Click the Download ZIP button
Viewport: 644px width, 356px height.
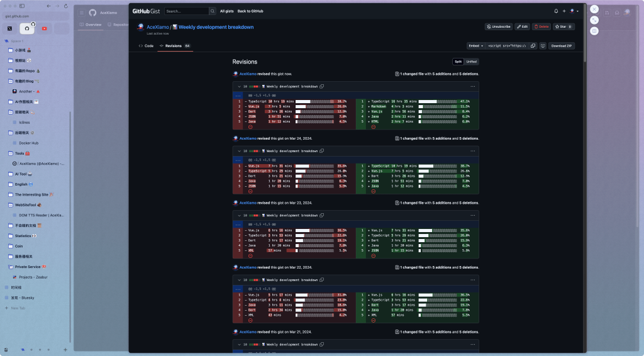pyautogui.click(x=561, y=46)
